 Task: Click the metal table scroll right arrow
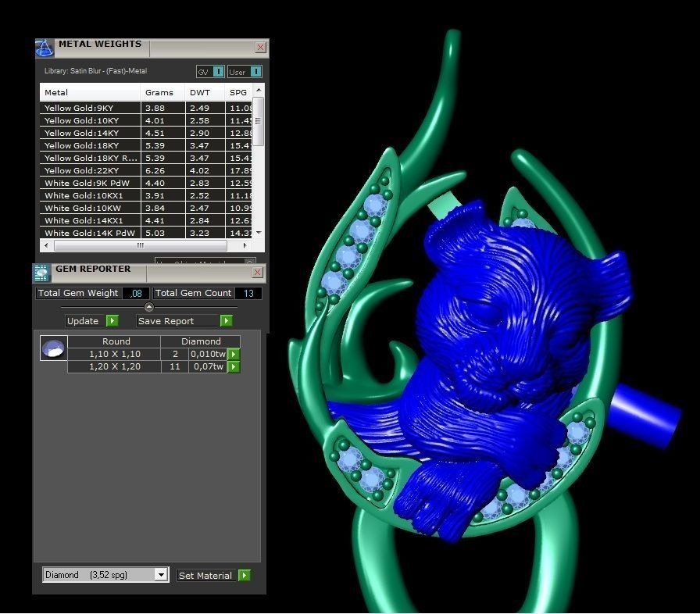(245, 245)
